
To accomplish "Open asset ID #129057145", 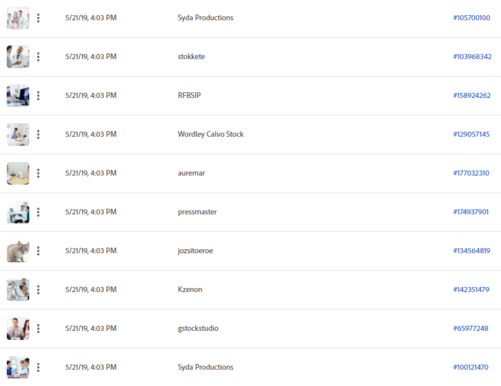I will coord(471,134).
